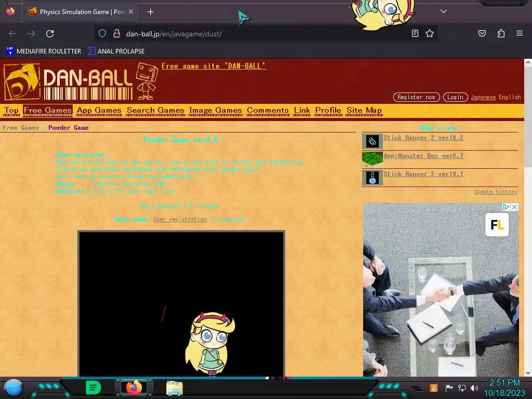Open a new tab with plus button

click(x=150, y=12)
